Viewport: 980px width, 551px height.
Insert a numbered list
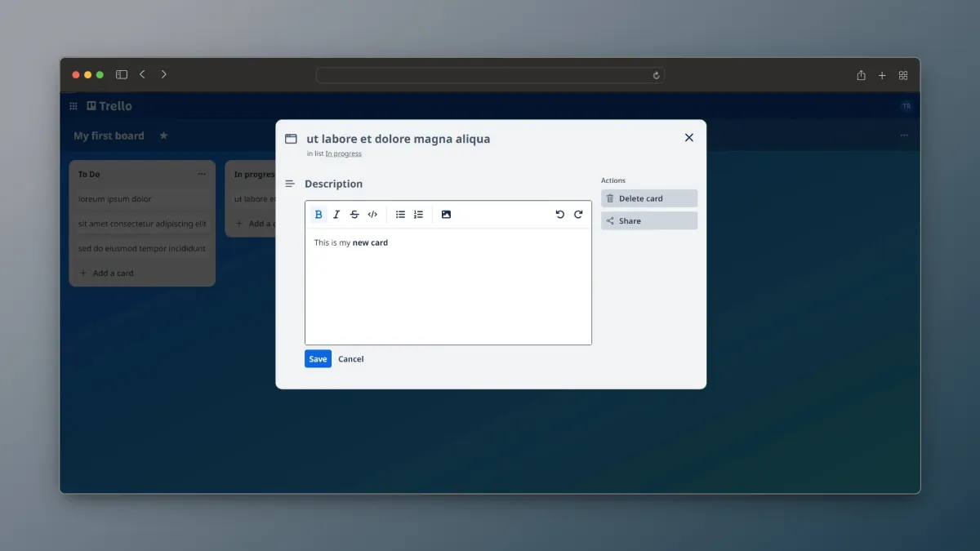pos(418,214)
